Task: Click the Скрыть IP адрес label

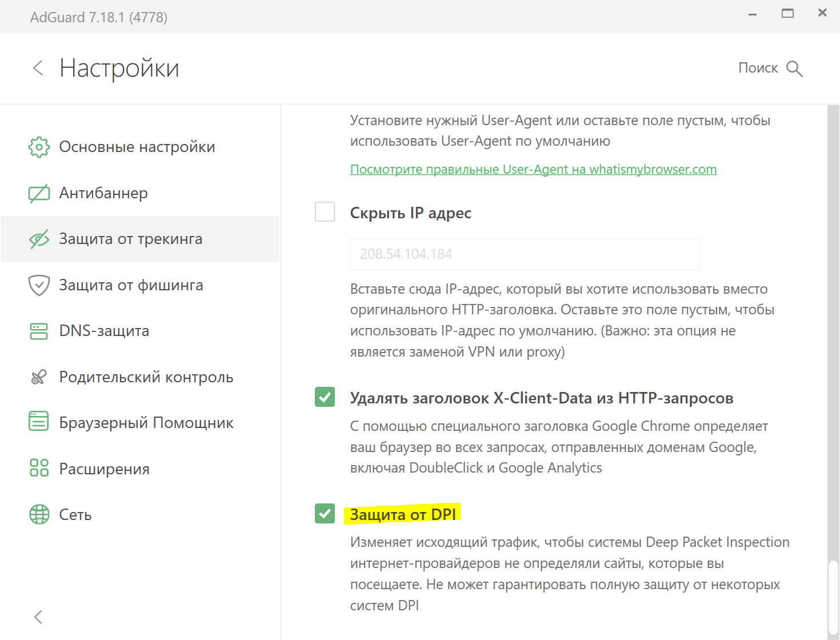Action: coord(410,213)
